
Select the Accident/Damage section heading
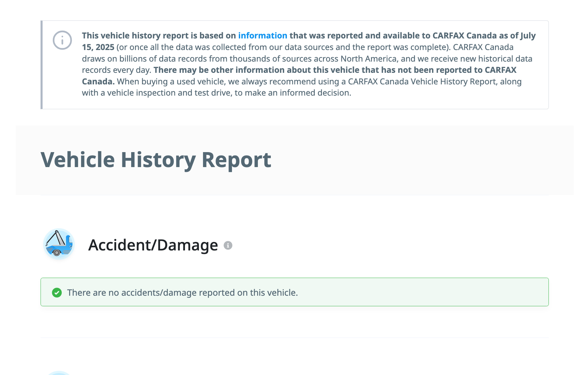pyautogui.click(x=153, y=245)
